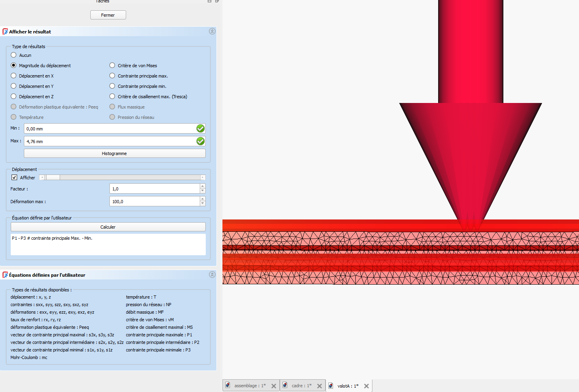Close the cadre document tab
Image resolution: width=579 pixels, height=392 pixels.
click(x=319, y=386)
